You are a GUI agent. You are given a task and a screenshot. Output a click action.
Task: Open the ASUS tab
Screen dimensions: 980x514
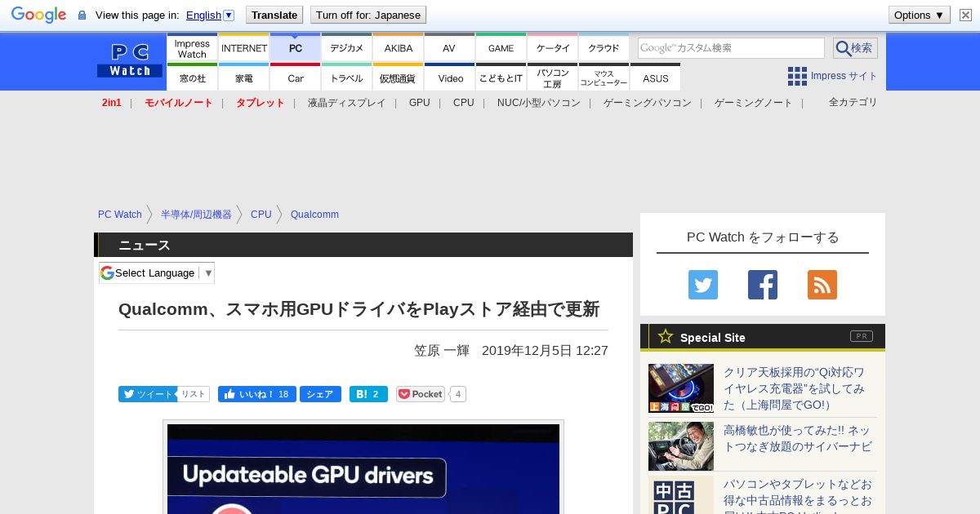pyautogui.click(x=656, y=78)
